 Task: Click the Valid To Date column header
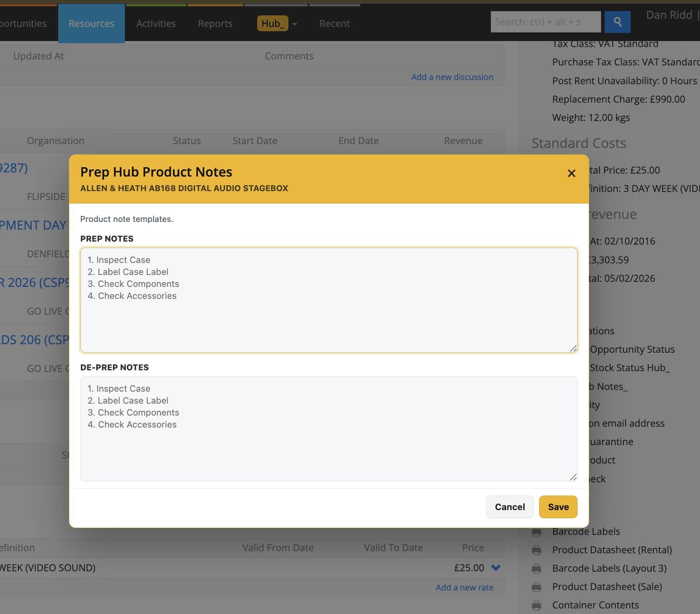pyautogui.click(x=393, y=548)
